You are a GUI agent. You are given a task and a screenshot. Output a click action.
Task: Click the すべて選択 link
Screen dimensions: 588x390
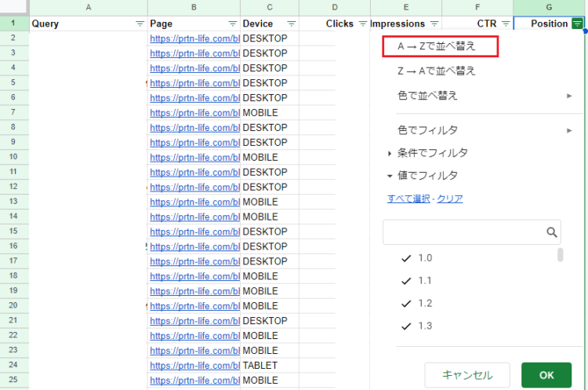pos(408,199)
